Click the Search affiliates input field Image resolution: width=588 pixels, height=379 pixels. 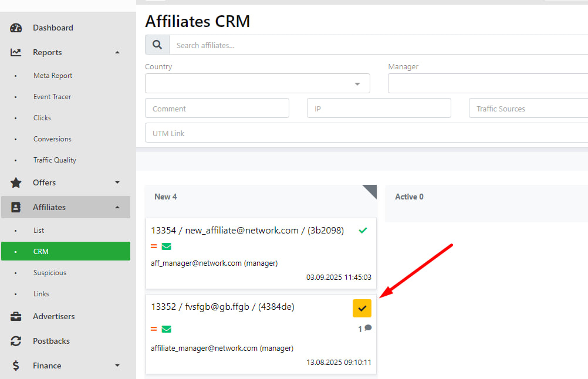tap(376, 45)
